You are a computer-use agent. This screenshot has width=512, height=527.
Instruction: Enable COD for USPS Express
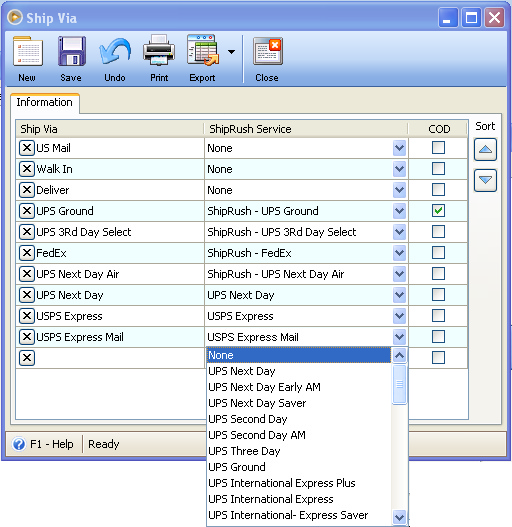[438, 316]
